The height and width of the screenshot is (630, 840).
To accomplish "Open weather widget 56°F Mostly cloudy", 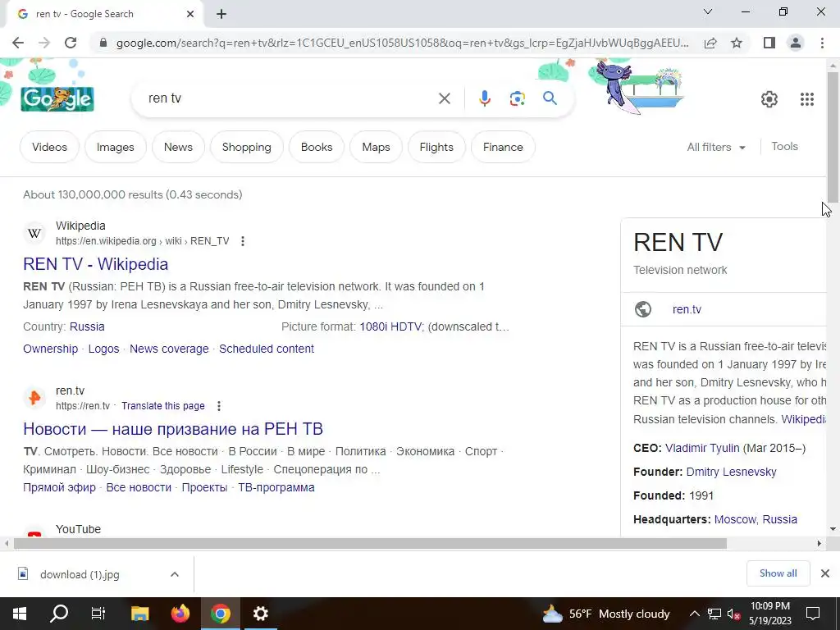I will click(605, 614).
